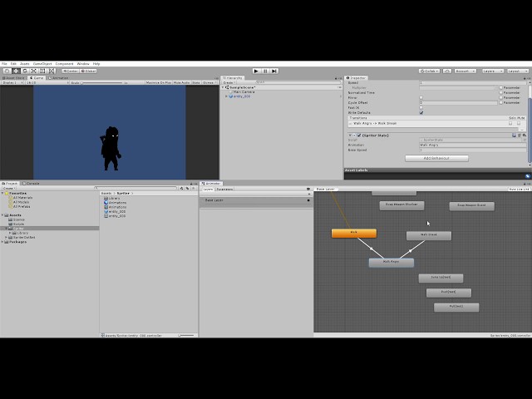
Task: Enable the Mirror checkbox
Action: click(x=421, y=98)
